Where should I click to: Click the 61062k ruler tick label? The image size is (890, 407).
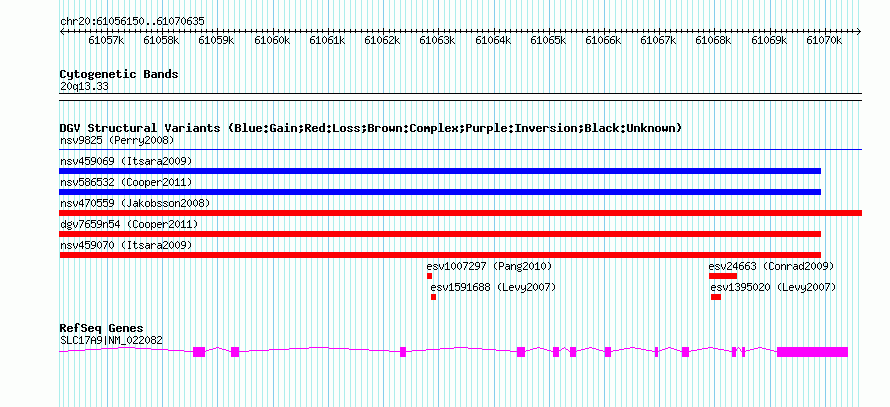tap(382, 40)
